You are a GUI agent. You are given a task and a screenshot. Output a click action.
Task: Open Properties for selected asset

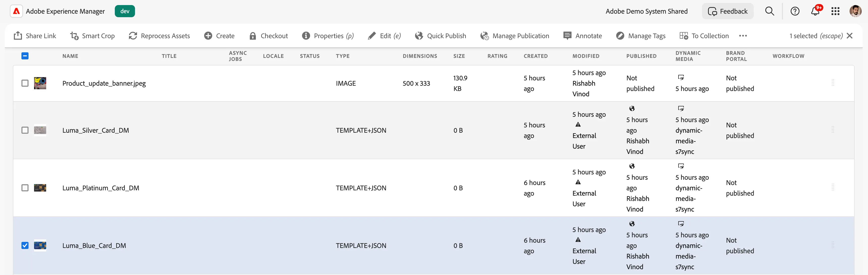pyautogui.click(x=328, y=36)
